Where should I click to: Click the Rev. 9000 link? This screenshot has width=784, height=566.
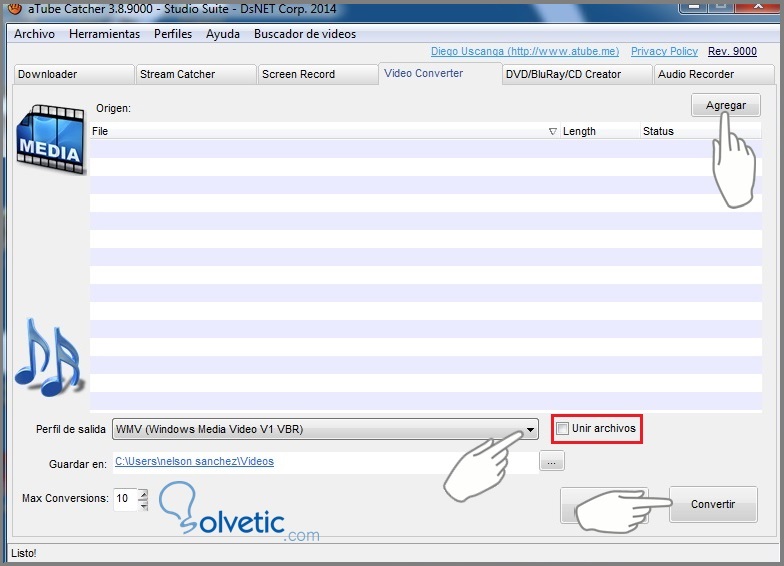(732, 51)
